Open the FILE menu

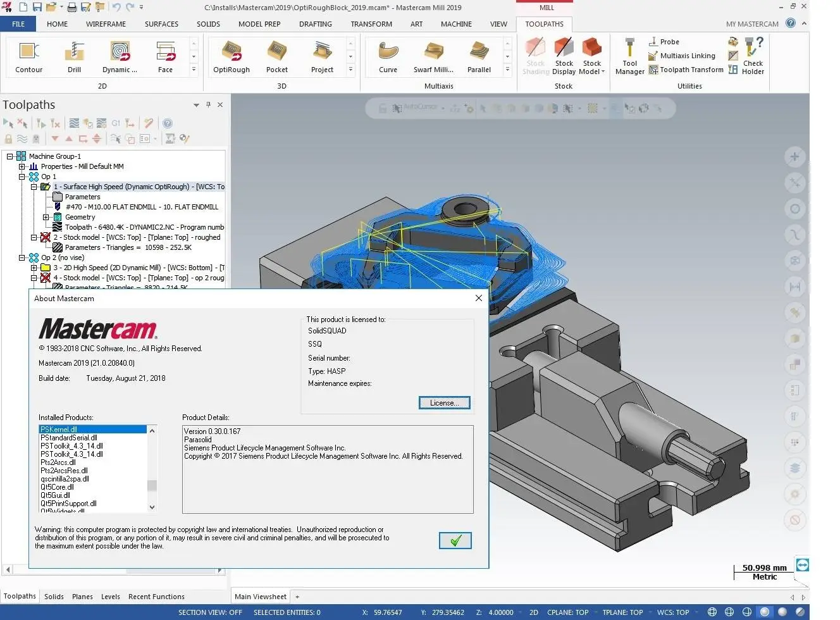(18, 24)
